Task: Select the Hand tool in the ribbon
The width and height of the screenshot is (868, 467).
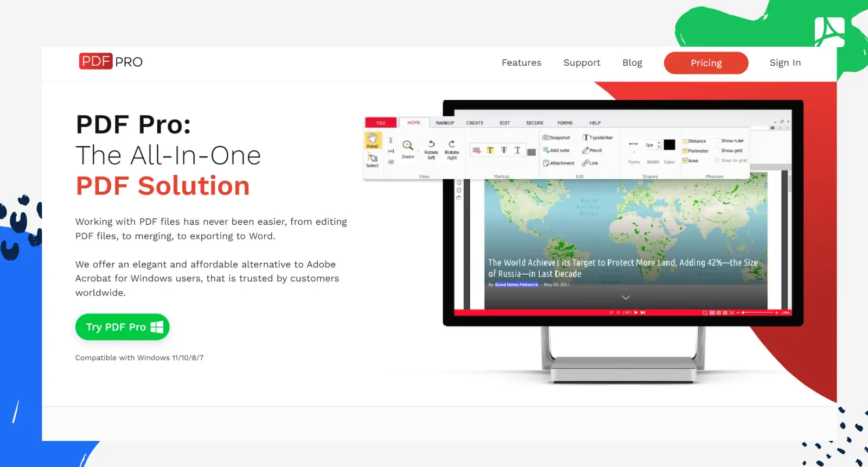Action: 372,140
